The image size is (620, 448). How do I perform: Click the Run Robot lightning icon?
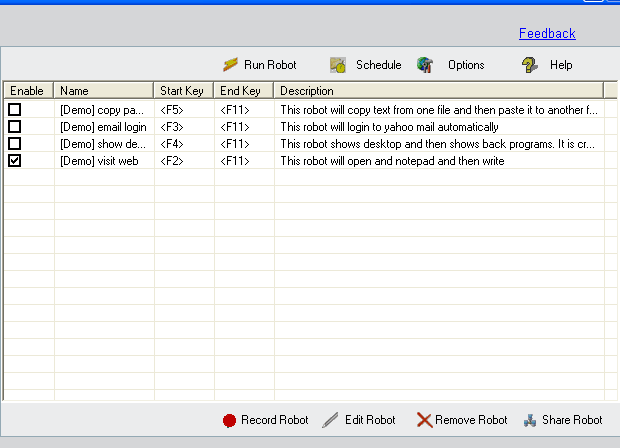(x=230, y=64)
